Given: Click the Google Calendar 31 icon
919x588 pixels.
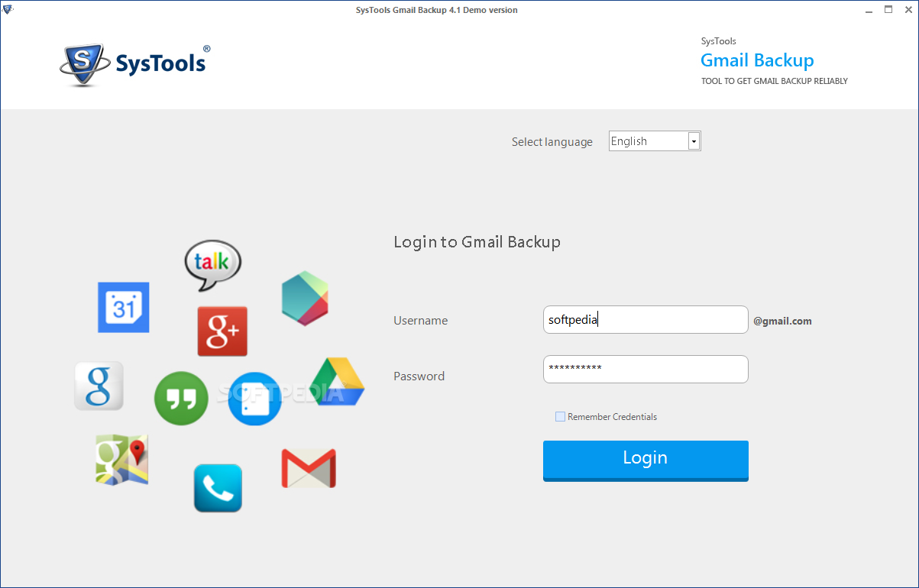Looking at the screenshot, I should (124, 307).
